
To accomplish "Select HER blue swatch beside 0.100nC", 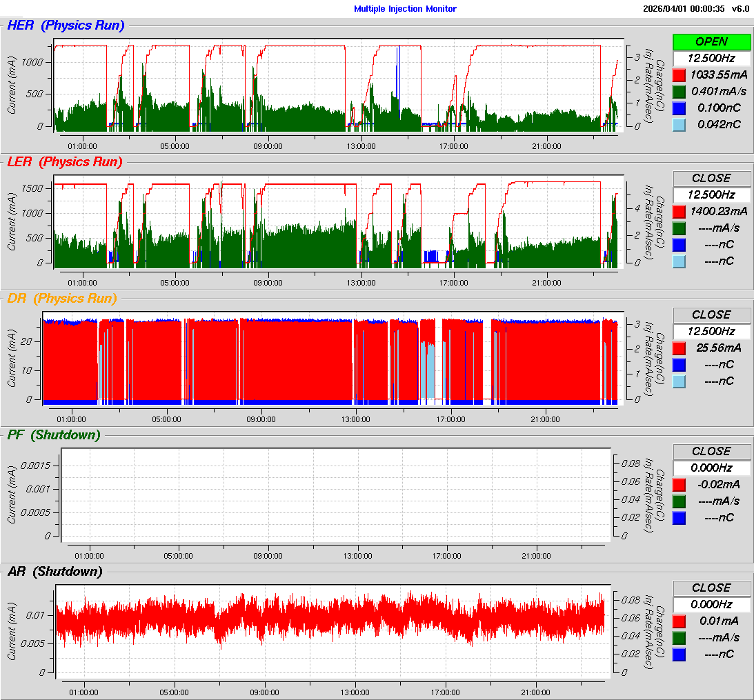I will coord(679,108).
